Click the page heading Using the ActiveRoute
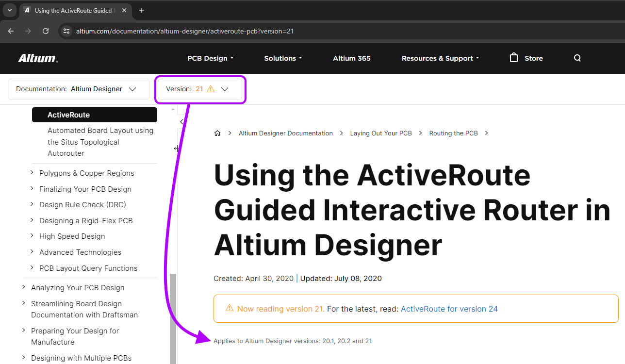The height and width of the screenshot is (364, 625). pos(412,210)
